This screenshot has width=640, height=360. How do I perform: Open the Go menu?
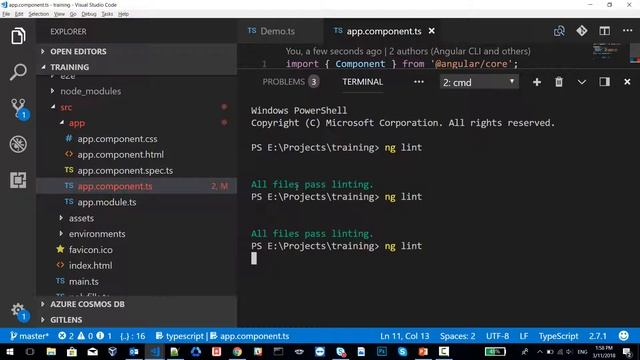click(x=73, y=14)
